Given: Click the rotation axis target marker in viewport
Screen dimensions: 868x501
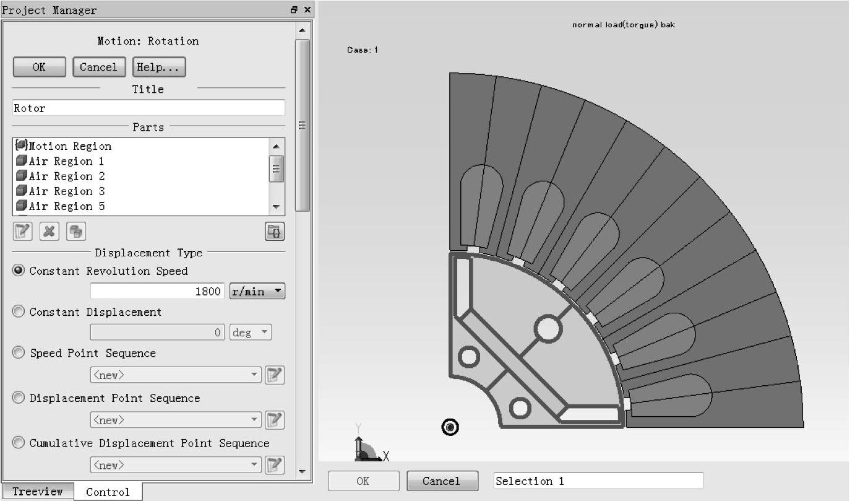Looking at the screenshot, I should (450, 427).
